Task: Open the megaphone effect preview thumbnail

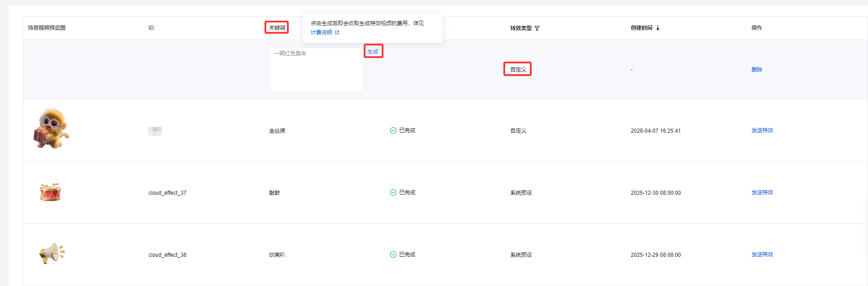Action: click(x=52, y=254)
